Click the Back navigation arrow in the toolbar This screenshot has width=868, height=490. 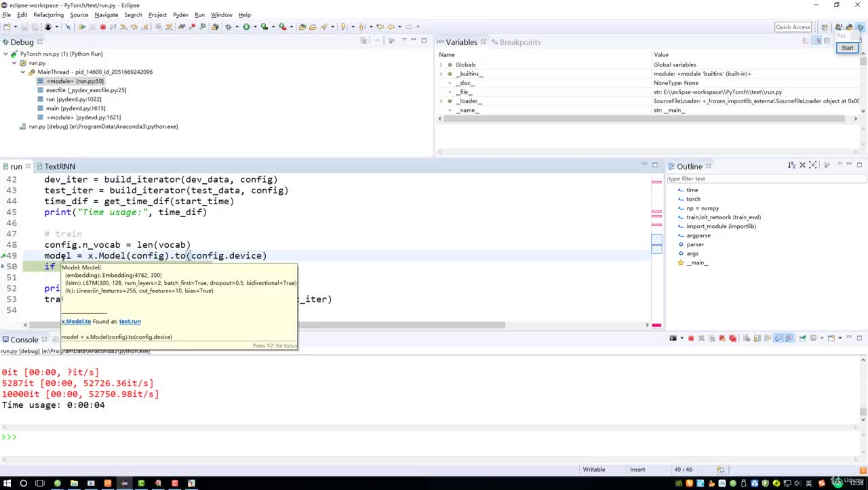point(390,26)
